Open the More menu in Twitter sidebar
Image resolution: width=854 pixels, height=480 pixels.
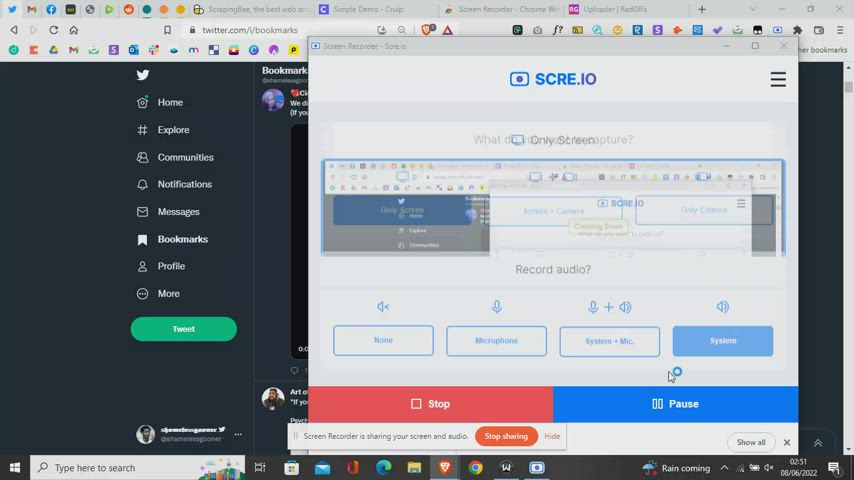coord(158,294)
